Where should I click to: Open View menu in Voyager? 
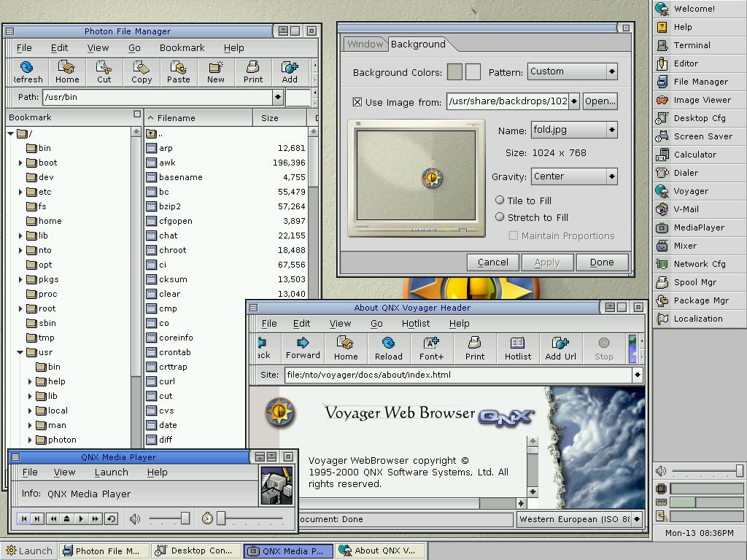tap(340, 323)
